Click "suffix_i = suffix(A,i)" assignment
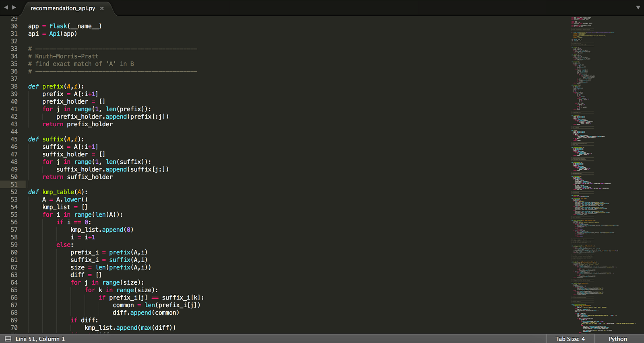This screenshot has height=343, width=644. click(109, 260)
